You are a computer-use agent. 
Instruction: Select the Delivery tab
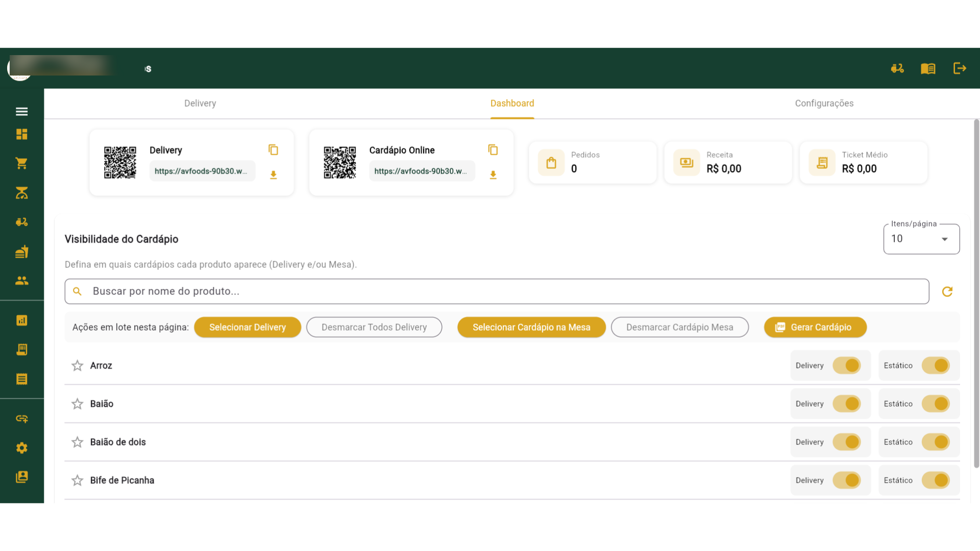coord(200,103)
